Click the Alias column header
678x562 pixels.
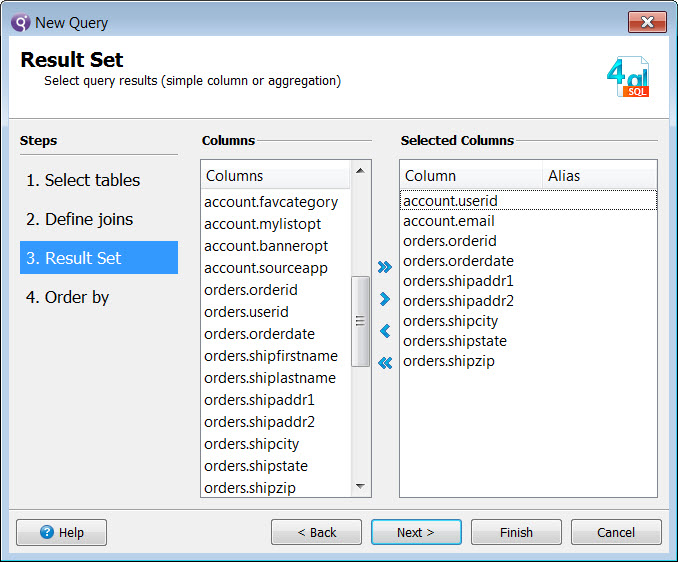pos(598,176)
